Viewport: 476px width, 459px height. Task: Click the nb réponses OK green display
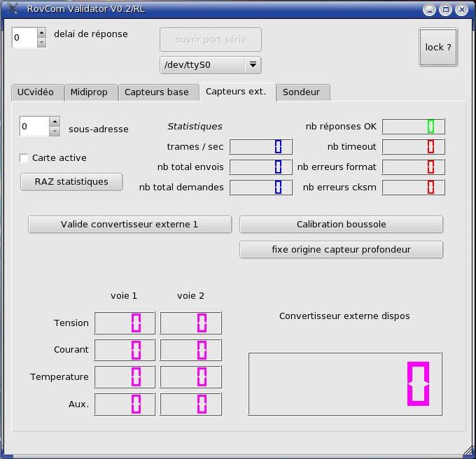(414, 127)
